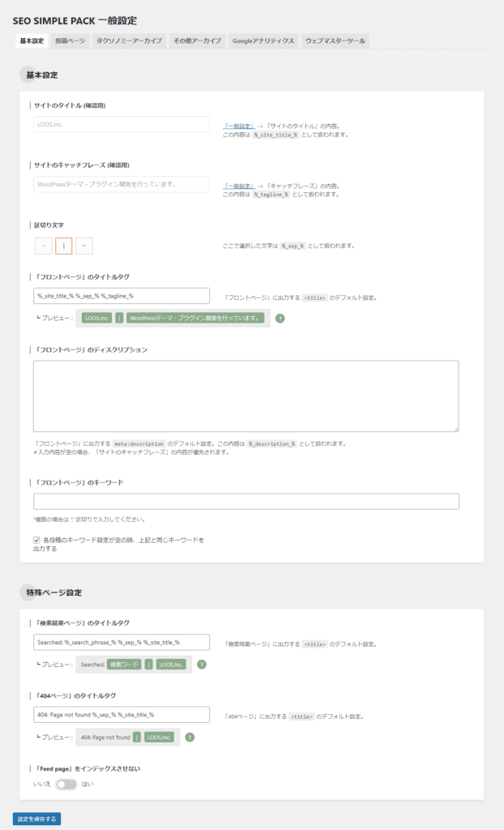504x830 pixels.
Task: Click the help icon beside search results preview
Action: [x=202, y=665]
